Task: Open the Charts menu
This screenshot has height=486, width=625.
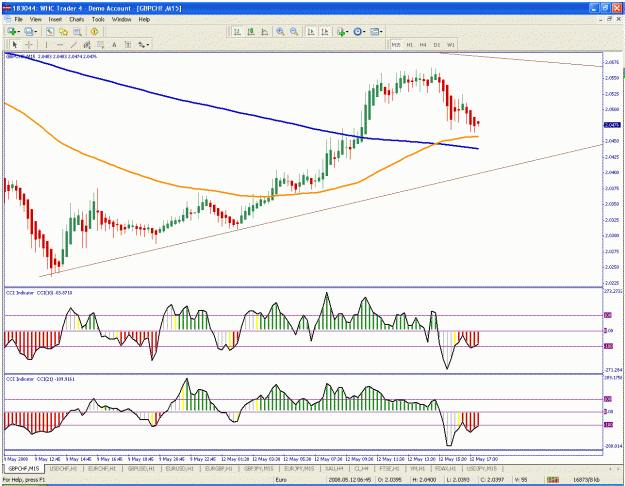Action: pyautogui.click(x=77, y=19)
